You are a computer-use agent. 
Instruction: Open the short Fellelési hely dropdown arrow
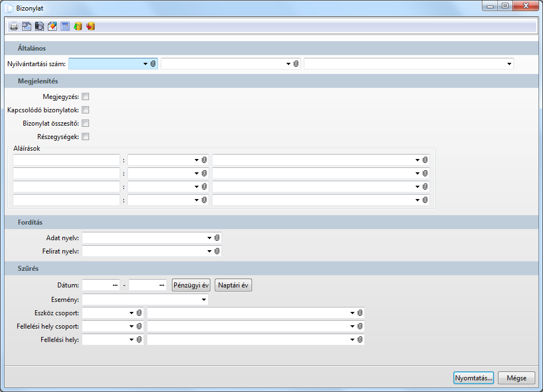point(132,340)
